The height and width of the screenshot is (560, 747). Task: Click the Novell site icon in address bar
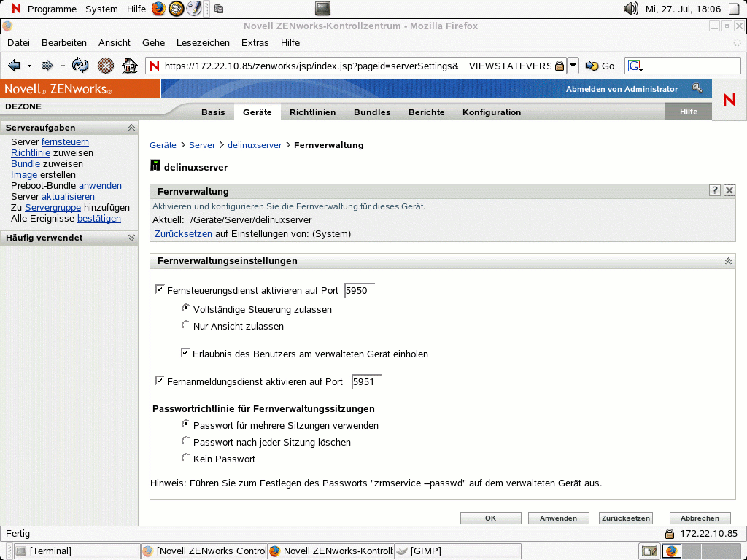point(155,66)
